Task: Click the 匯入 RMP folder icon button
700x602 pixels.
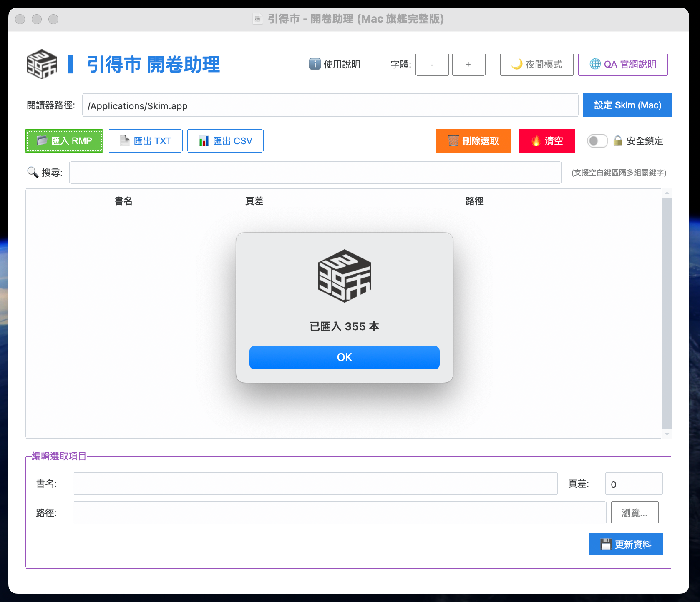Action: tap(64, 141)
